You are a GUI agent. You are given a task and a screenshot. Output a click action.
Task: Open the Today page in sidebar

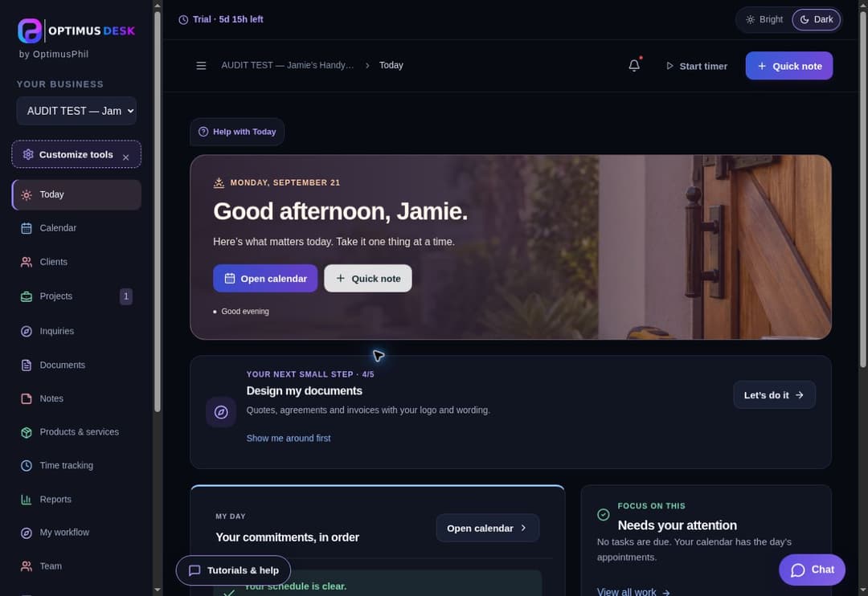pyautogui.click(x=76, y=195)
